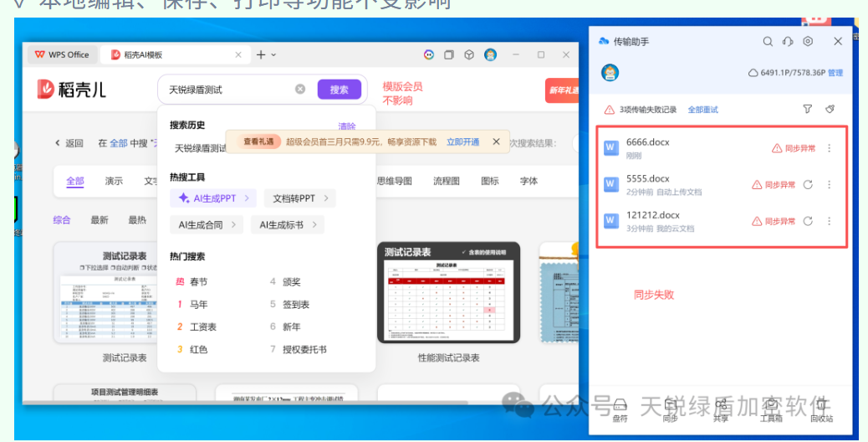The height and width of the screenshot is (442, 868).
Task: Retry sync for 121212.docx using refresh icon
Action: tap(808, 221)
